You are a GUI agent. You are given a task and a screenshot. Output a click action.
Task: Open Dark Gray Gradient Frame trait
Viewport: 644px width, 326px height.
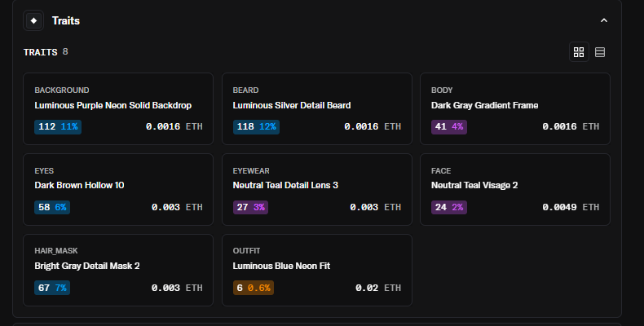click(515, 109)
